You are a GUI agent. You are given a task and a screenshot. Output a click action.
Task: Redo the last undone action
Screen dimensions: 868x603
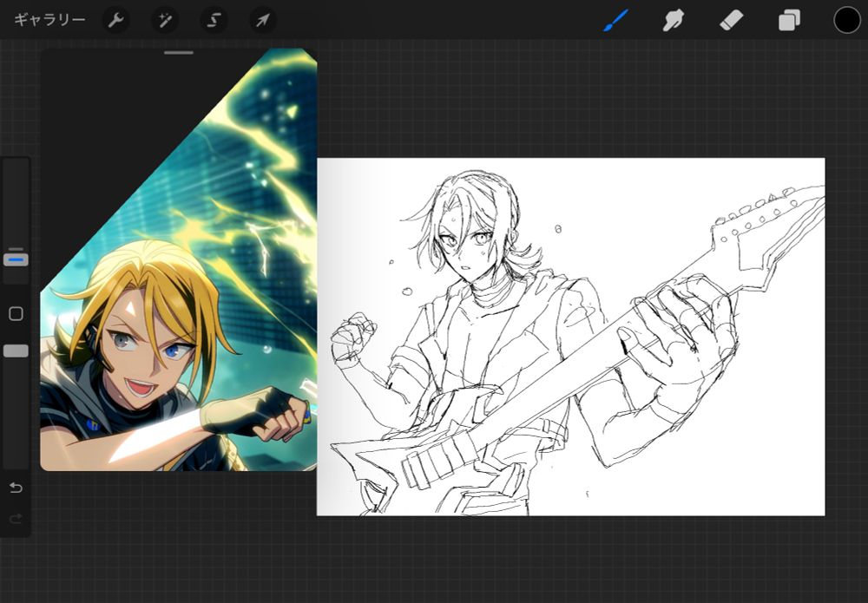coord(16,519)
